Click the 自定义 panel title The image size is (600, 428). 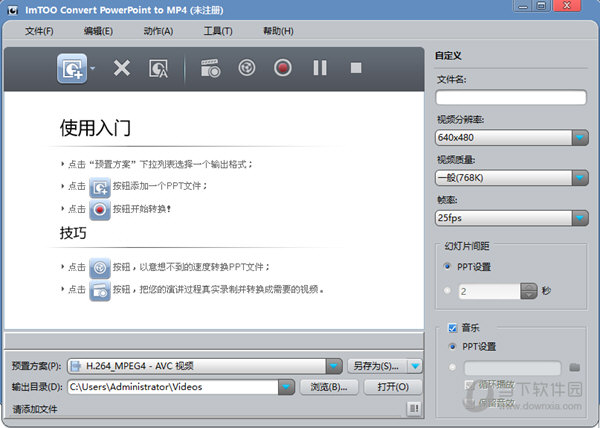coord(448,56)
